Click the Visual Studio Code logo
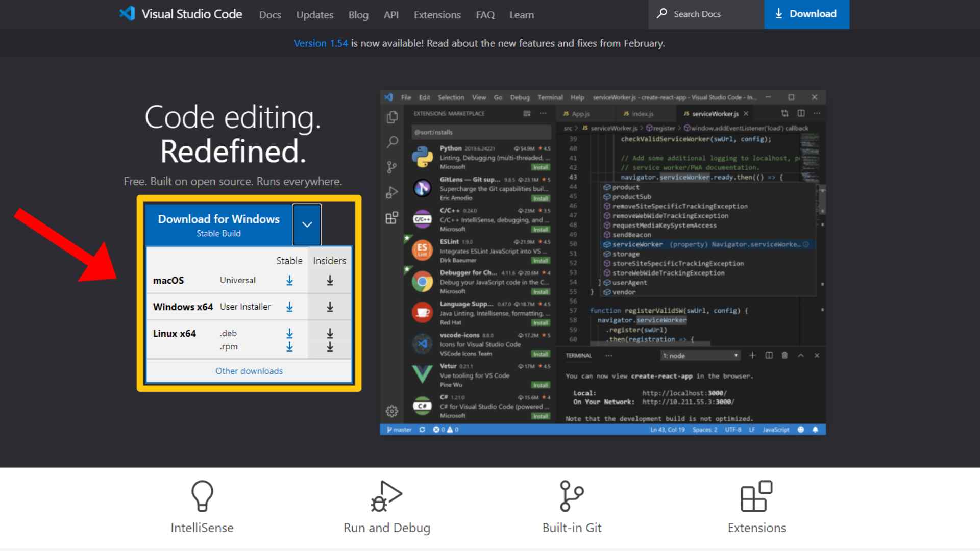This screenshot has width=980, height=551. tap(128, 14)
